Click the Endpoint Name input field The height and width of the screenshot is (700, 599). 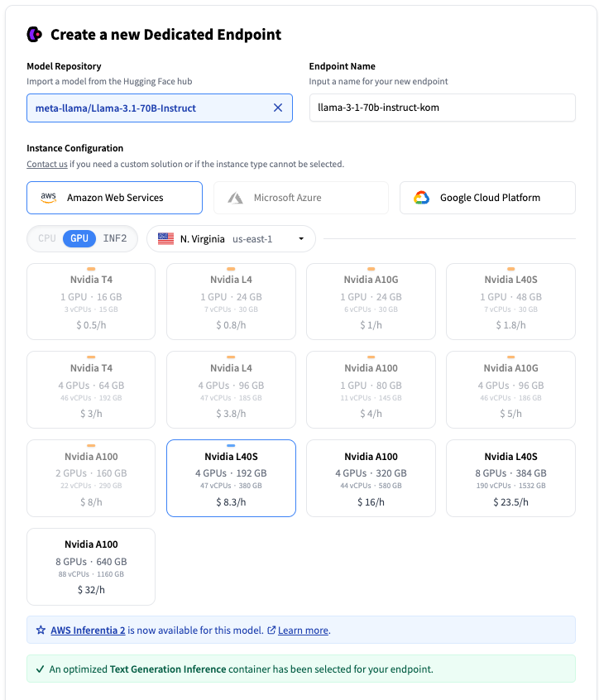point(442,108)
